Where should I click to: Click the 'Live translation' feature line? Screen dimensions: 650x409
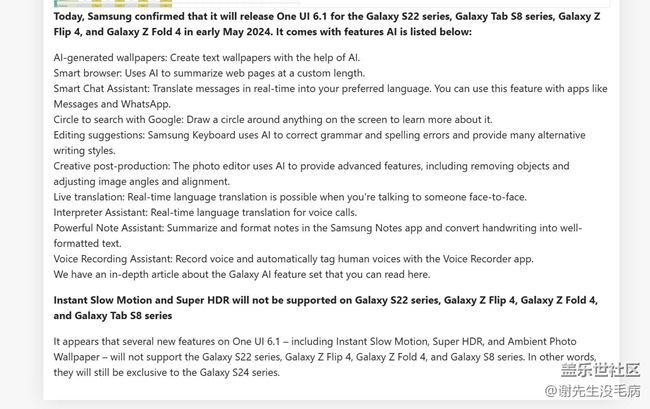point(290,197)
